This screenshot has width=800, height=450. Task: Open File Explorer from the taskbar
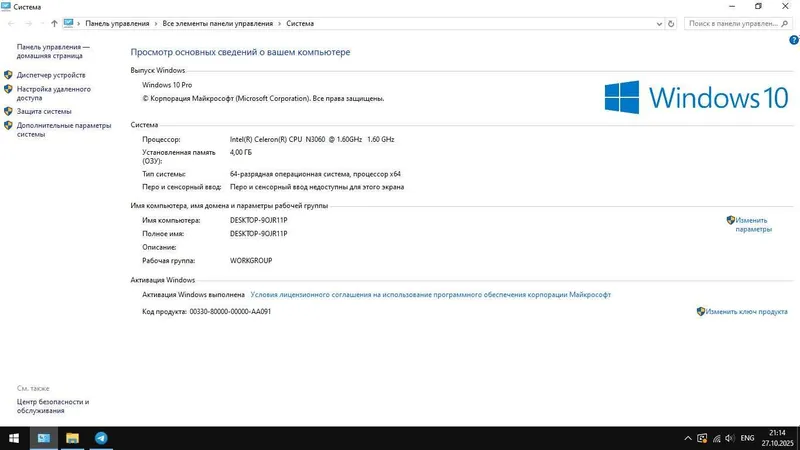pos(72,438)
